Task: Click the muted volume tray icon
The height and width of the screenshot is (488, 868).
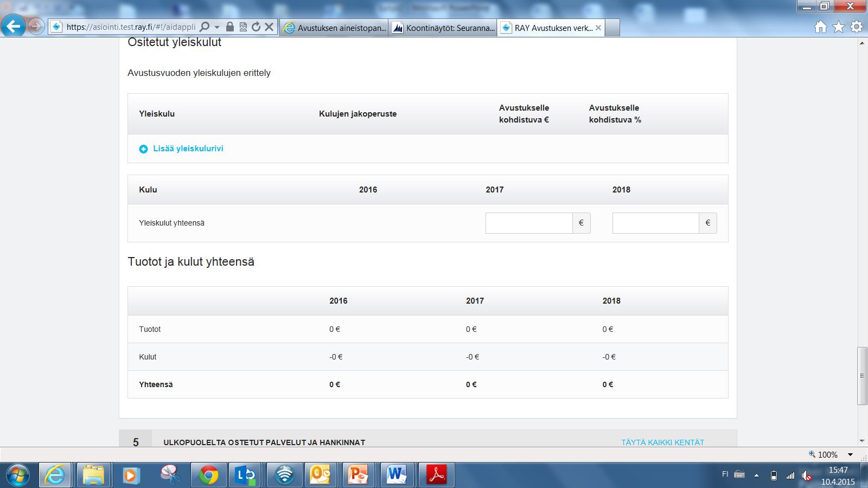Action: [x=807, y=476]
